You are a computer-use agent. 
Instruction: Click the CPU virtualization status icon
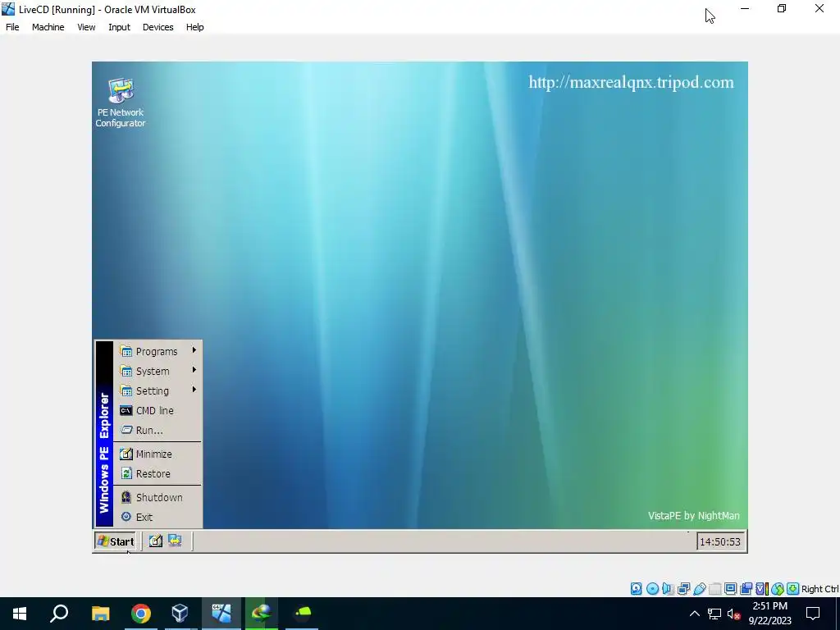tap(762, 589)
